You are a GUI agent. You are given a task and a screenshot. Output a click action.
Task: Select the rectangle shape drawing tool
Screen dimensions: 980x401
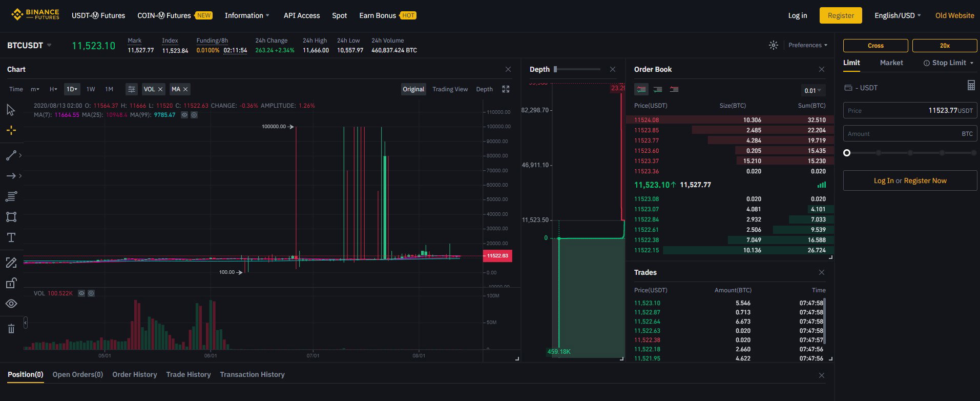11,217
